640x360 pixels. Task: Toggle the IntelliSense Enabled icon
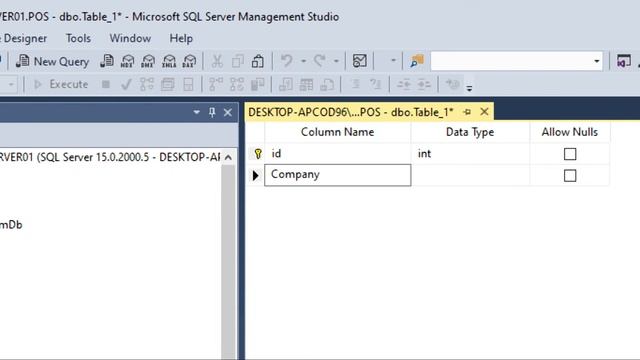pos(188,84)
